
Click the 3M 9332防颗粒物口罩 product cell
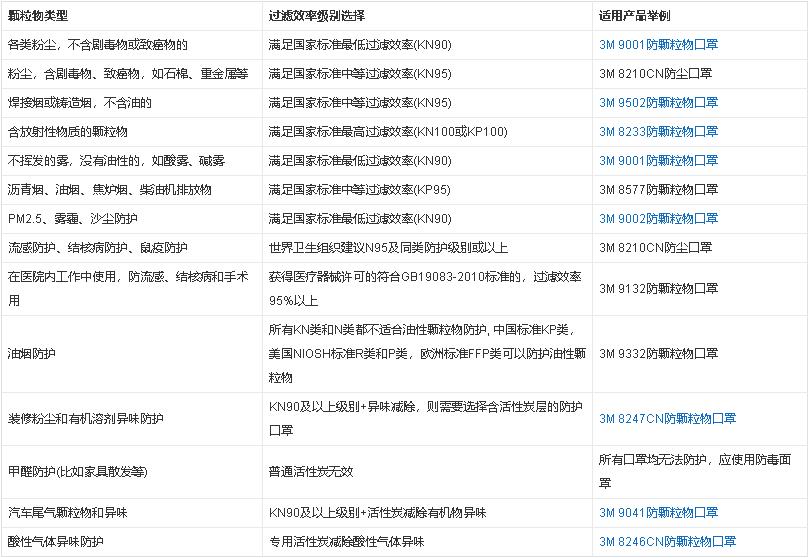[x=658, y=353]
